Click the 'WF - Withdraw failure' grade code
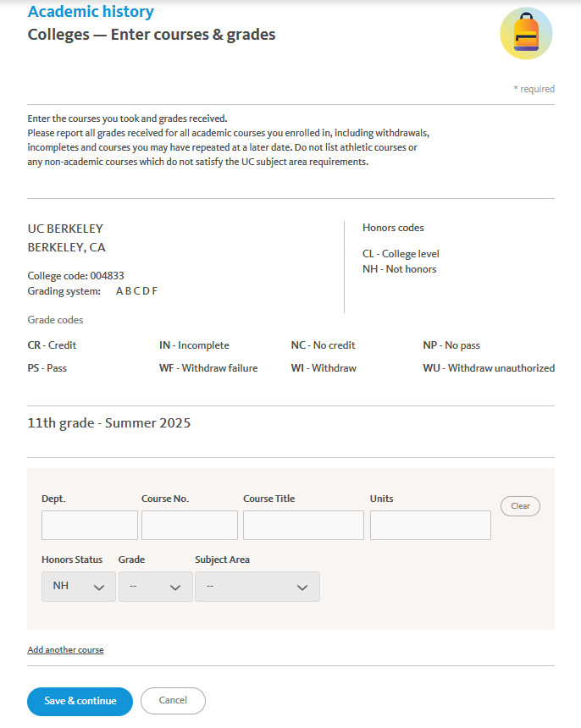581x728 pixels. (208, 368)
